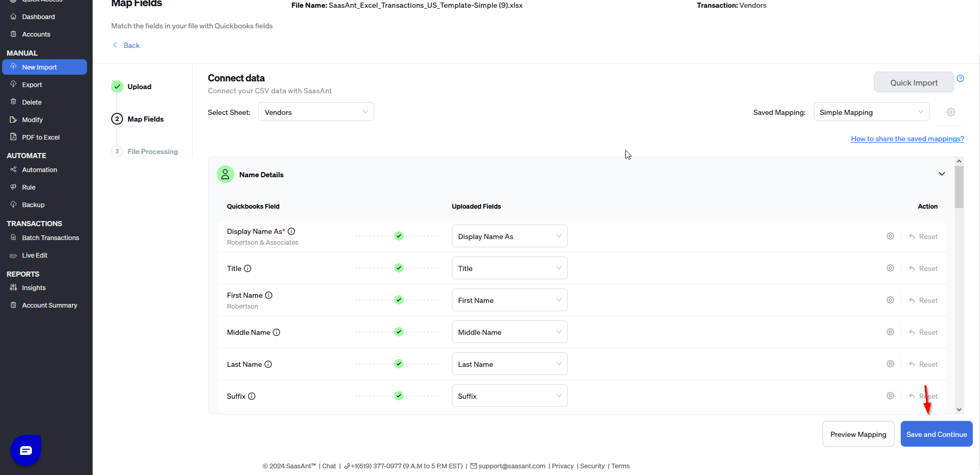Click green match indicator for Middle Name row
The image size is (980, 475).
pyautogui.click(x=399, y=332)
